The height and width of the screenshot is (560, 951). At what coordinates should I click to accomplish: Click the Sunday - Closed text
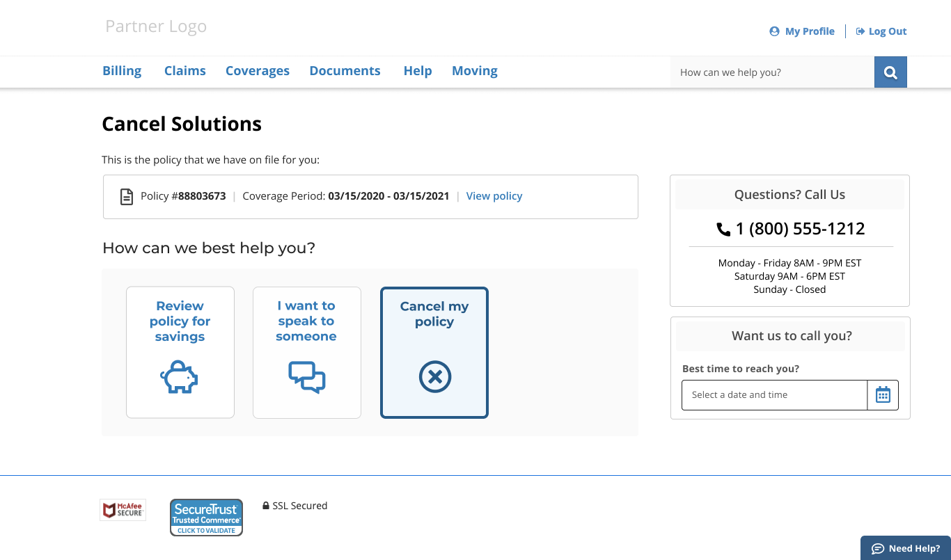pyautogui.click(x=789, y=289)
